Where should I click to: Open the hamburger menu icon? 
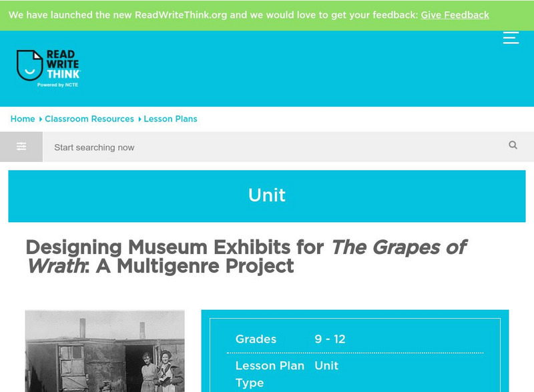511,37
